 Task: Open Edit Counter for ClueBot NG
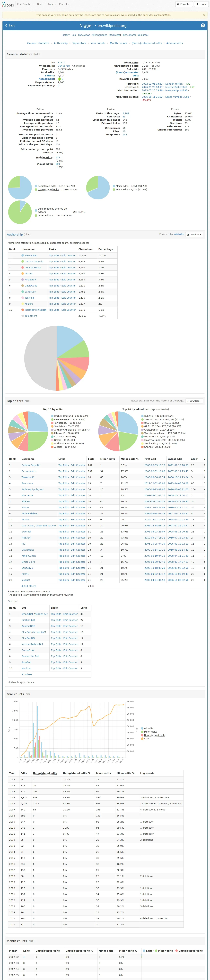(x=70, y=638)
